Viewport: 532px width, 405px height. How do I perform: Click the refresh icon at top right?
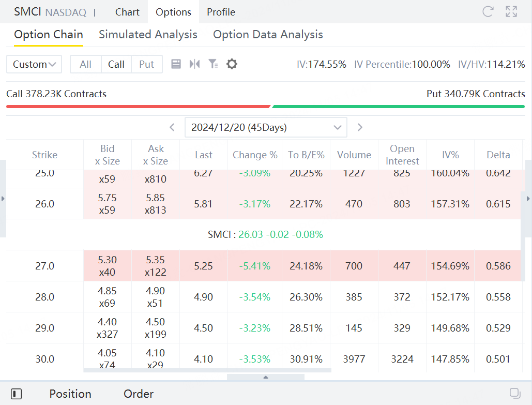tap(488, 12)
